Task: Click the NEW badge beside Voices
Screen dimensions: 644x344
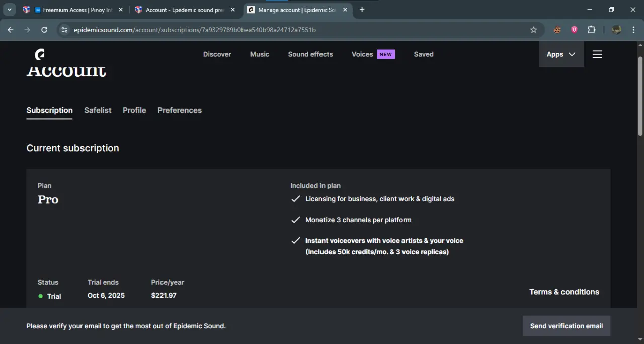Action: pyautogui.click(x=386, y=54)
